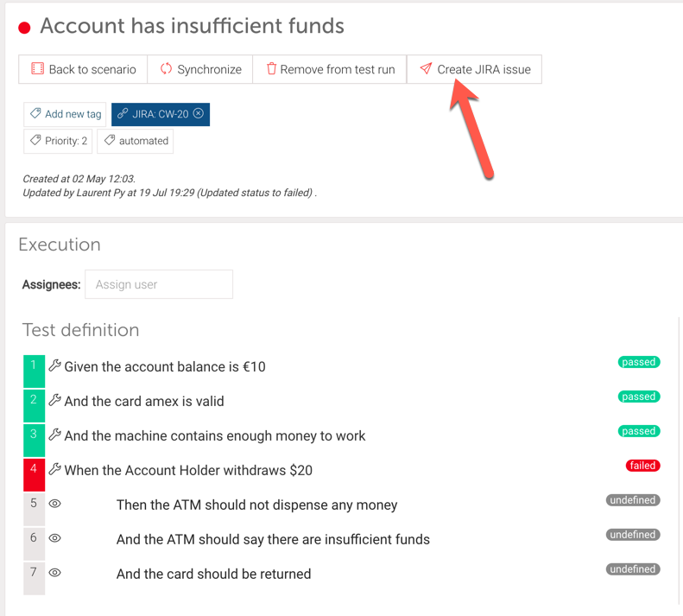Toggle the eye icon on step 6
683x616 pixels.
point(54,538)
